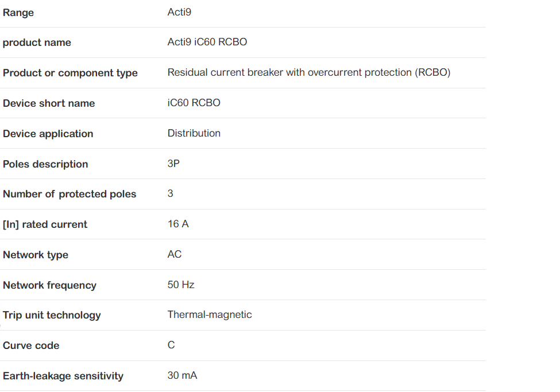The height and width of the screenshot is (392, 560).
Task: Click the 'product name' label
Action: click(x=37, y=43)
